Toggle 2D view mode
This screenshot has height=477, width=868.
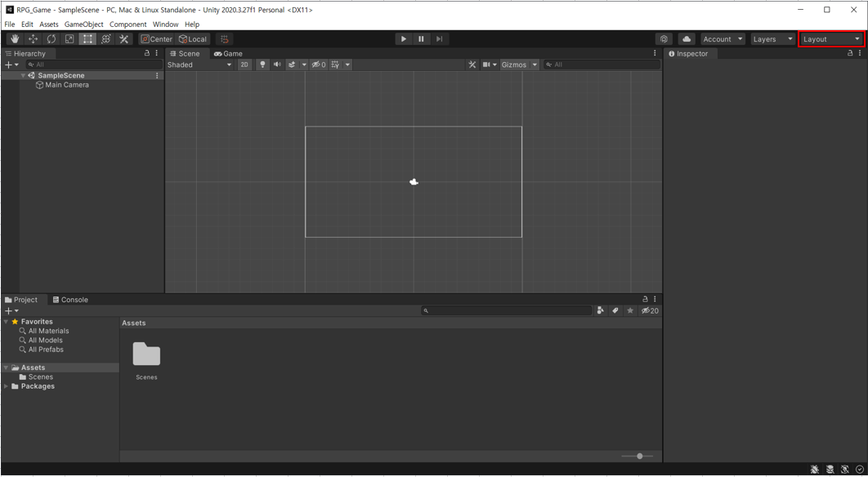[244, 65]
